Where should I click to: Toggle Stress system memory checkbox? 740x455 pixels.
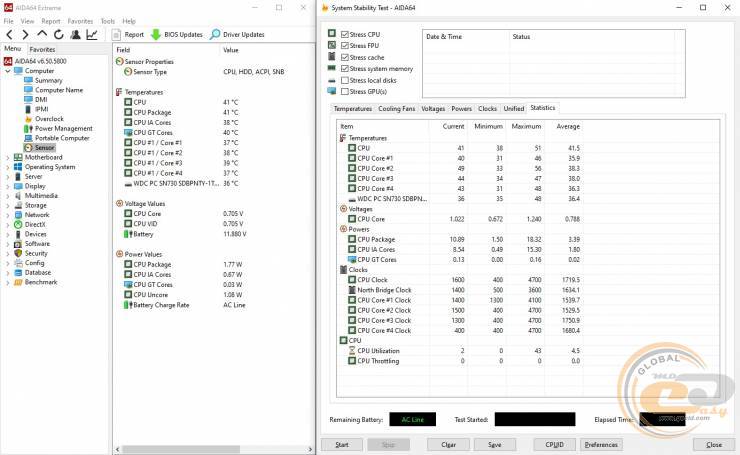(x=345, y=69)
